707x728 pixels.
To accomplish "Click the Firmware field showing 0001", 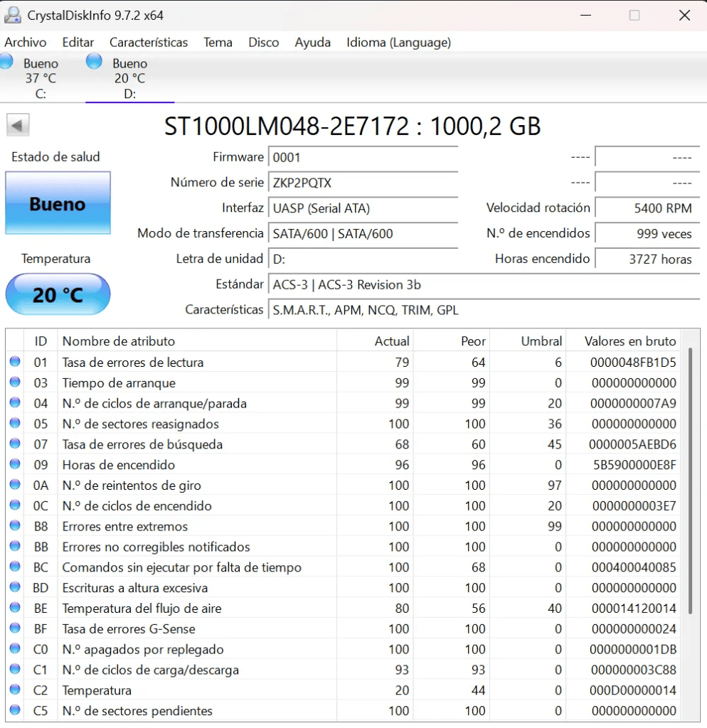I will coord(363,157).
